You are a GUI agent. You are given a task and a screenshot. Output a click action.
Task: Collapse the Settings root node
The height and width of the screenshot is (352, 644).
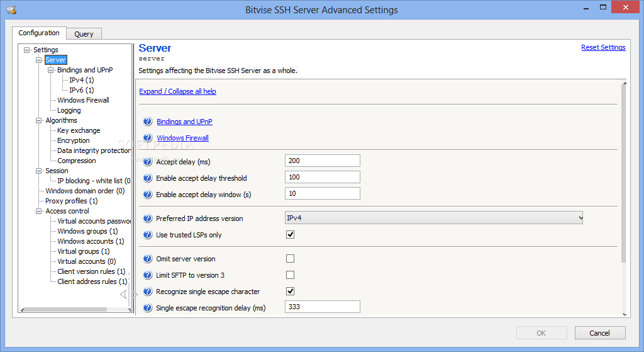click(26, 50)
